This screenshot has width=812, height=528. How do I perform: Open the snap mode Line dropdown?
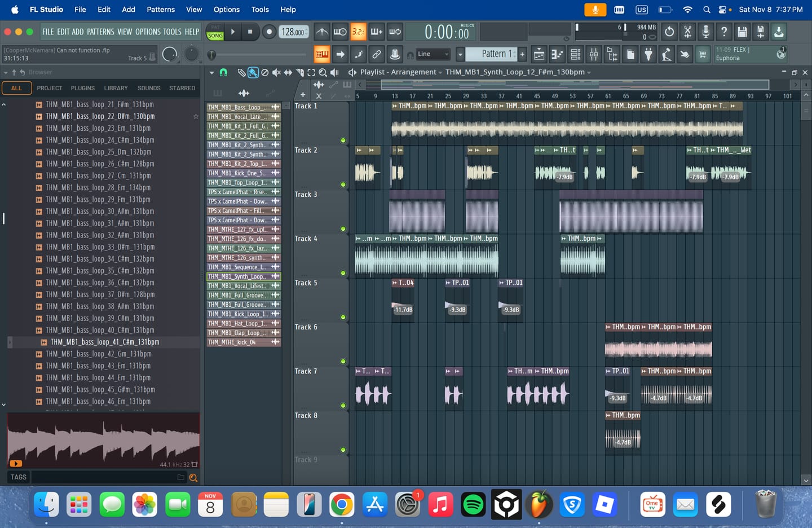tap(433, 54)
